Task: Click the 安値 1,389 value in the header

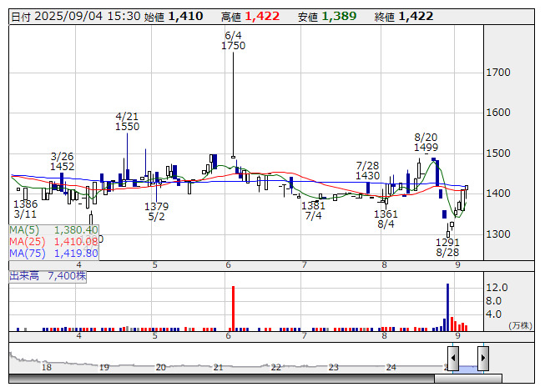Action: pos(339,16)
